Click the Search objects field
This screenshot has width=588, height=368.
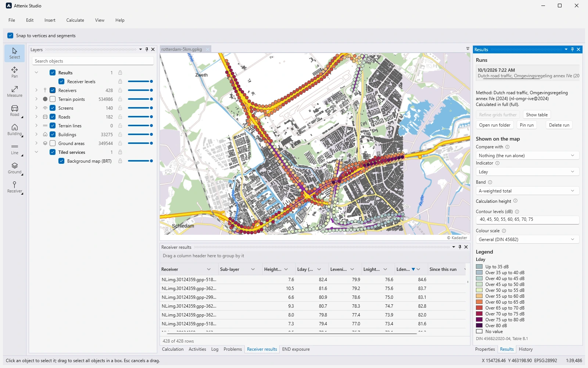pyautogui.click(x=93, y=61)
